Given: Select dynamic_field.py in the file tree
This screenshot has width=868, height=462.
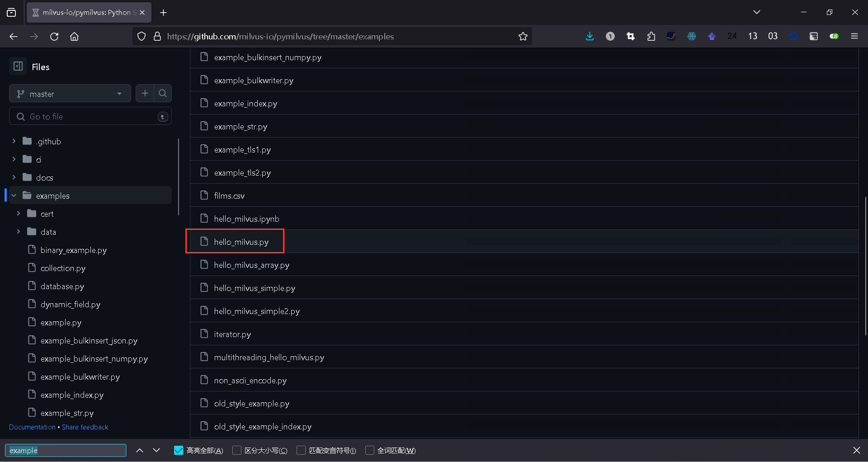Looking at the screenshot, I should 71,305.
